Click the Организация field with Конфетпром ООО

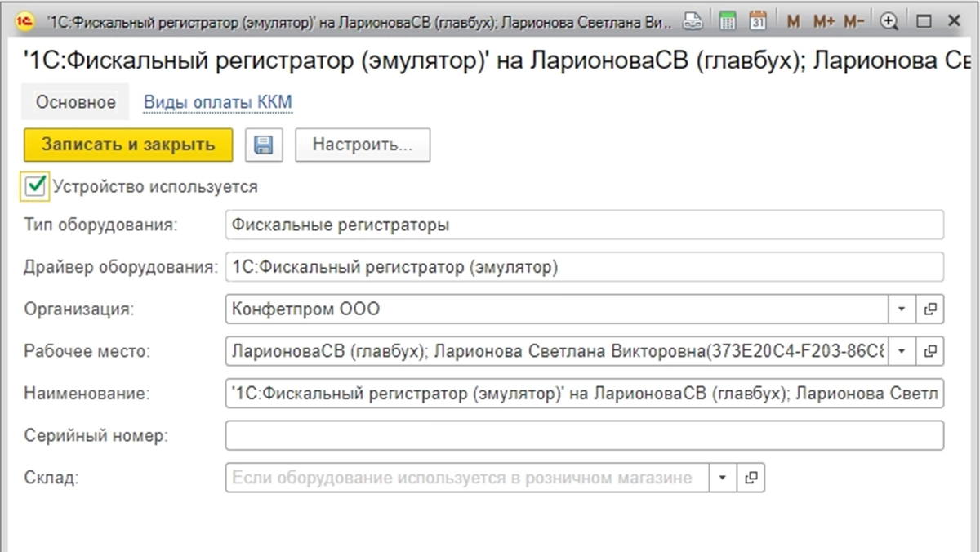point(557,309)
